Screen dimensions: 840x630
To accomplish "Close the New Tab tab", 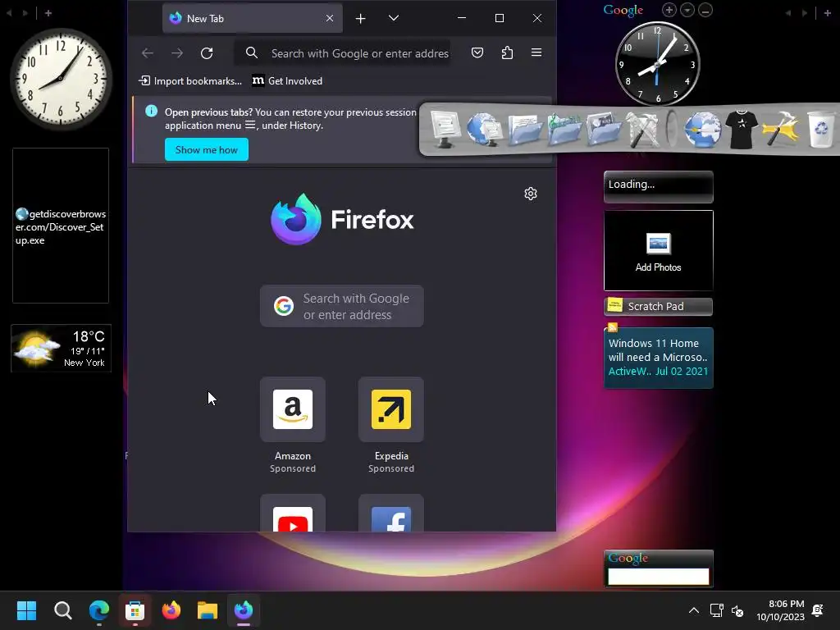I will pos(330,18).
